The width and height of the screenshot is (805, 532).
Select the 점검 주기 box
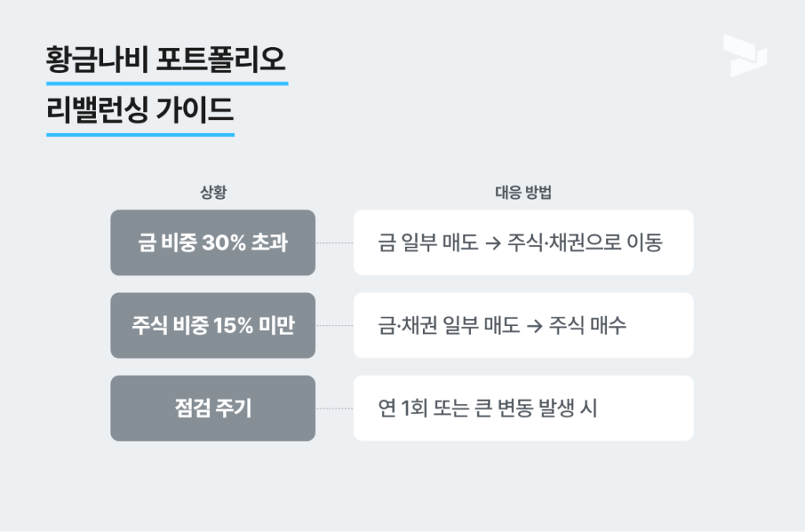tap(212, 408)
